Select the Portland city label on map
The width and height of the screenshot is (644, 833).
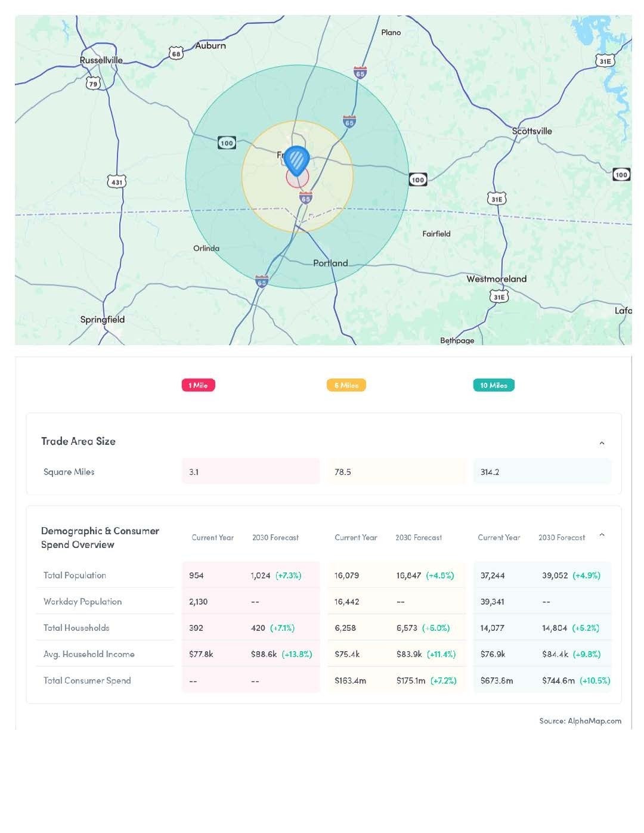[x=330, y=263]
